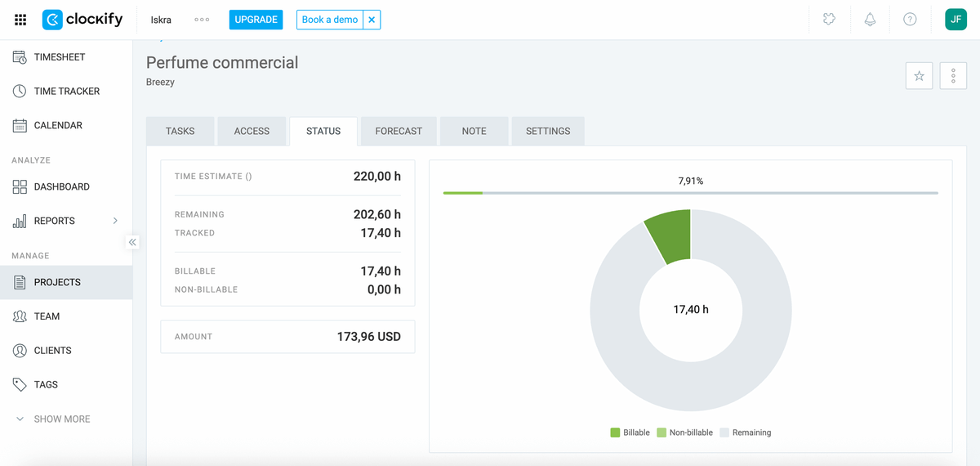Favorite the project with star icon
The height and width of the screenshot is (466, 980).
point(919,76)
